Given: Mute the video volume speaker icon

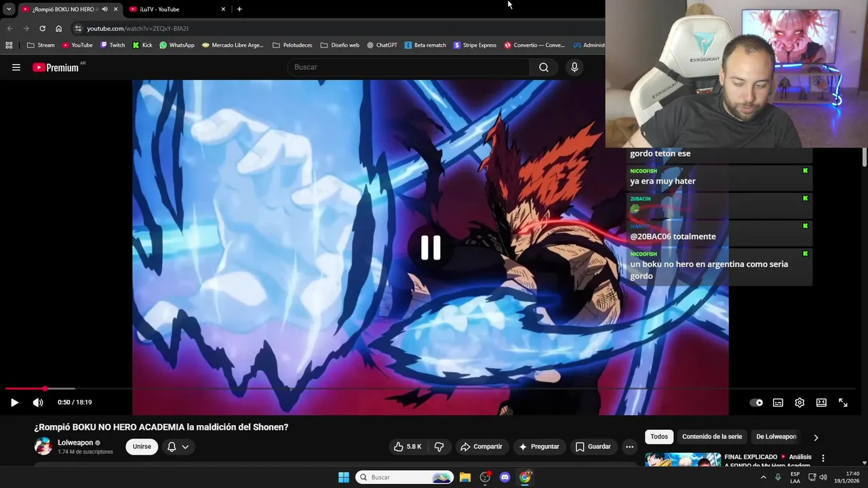Looking at the screenshot, I should 38,403.
